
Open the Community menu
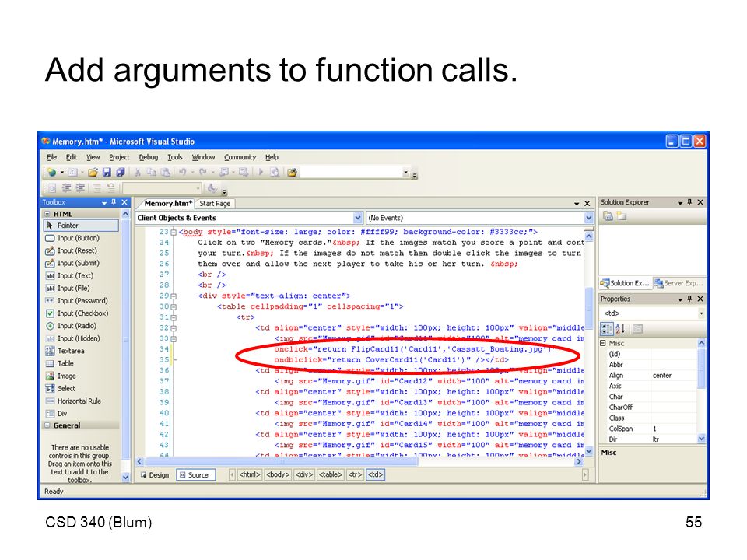240,157
